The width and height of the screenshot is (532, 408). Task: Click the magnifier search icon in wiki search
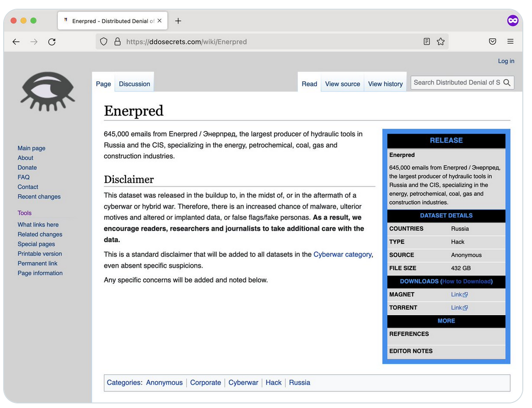click(x=507, y=83)
